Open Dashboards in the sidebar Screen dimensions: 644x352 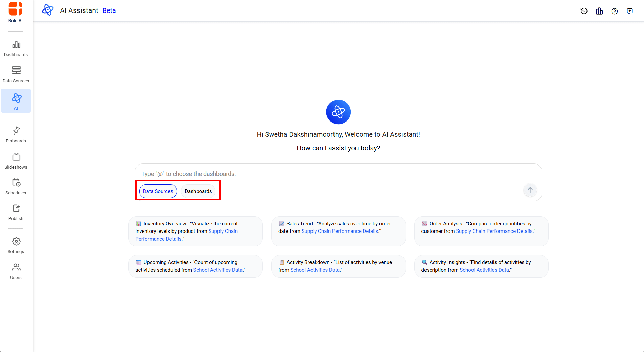coord(16,48)
